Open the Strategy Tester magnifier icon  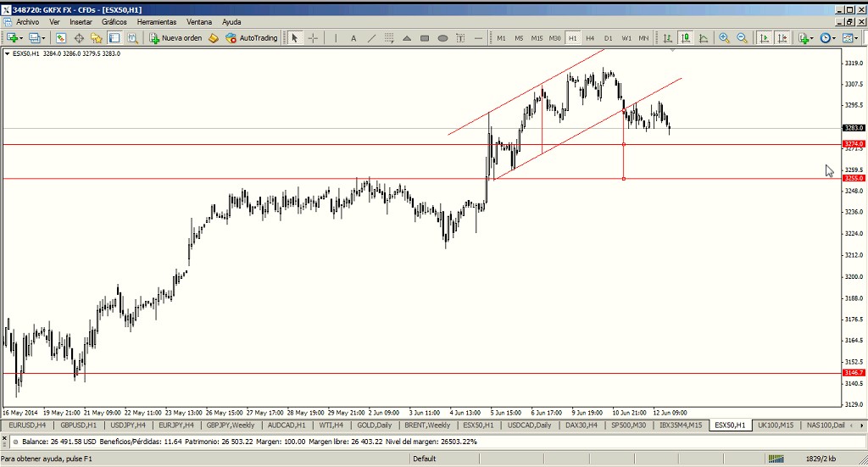pos(132,37)
